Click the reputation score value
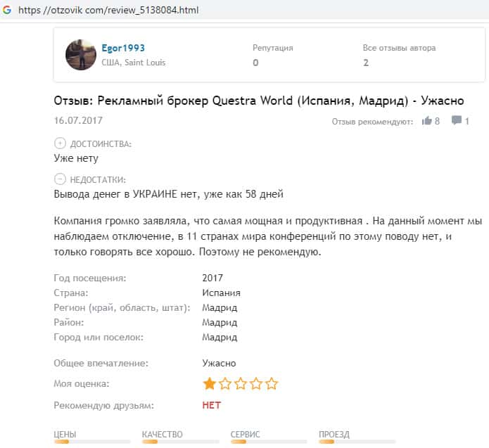The width and height of the screenshot is (489, 448). (255, 63)
